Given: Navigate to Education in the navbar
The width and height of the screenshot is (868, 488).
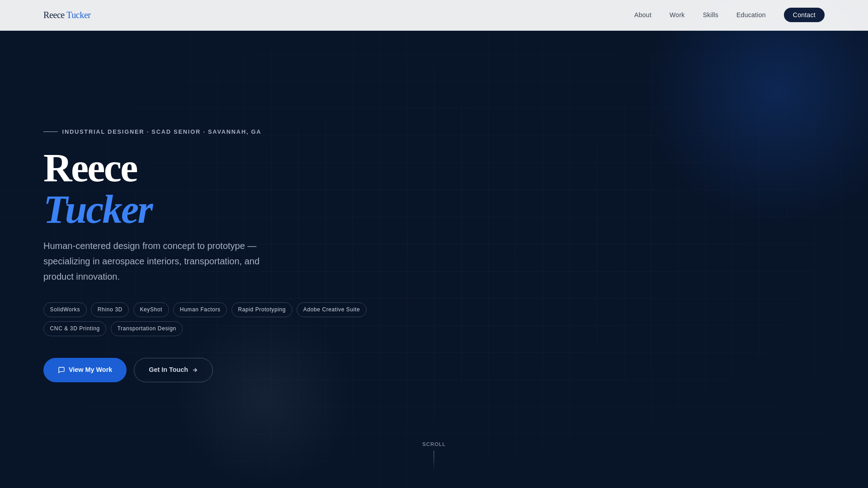Looking at the screenshot, I should tap(750, 15).
